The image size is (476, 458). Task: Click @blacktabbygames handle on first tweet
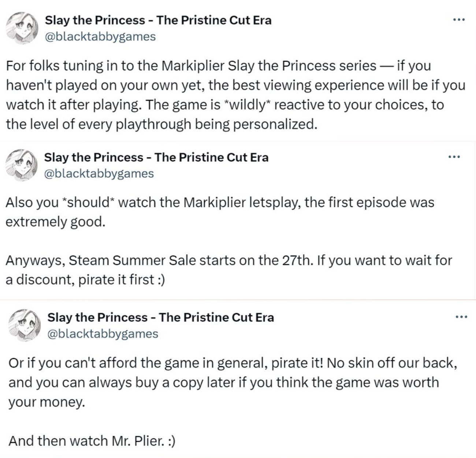coord(100,37)
